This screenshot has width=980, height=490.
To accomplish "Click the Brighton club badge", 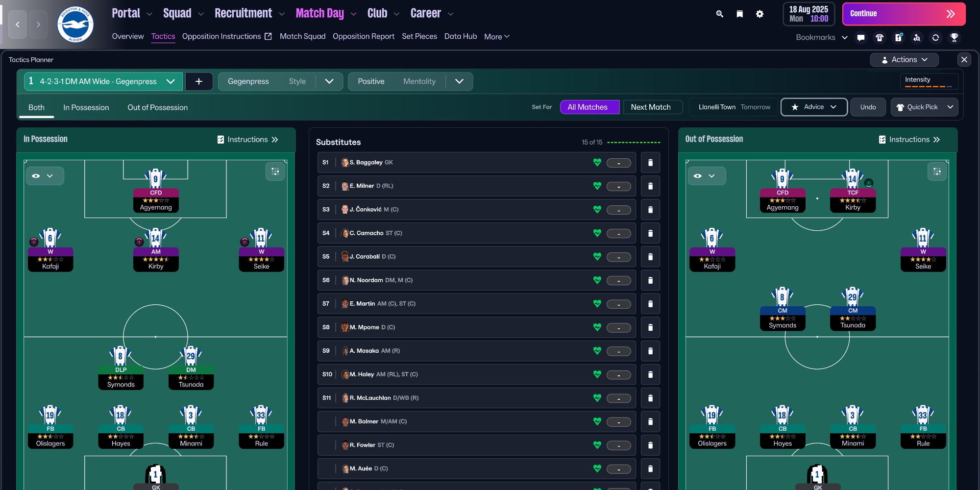I will (x=75, y=24).
